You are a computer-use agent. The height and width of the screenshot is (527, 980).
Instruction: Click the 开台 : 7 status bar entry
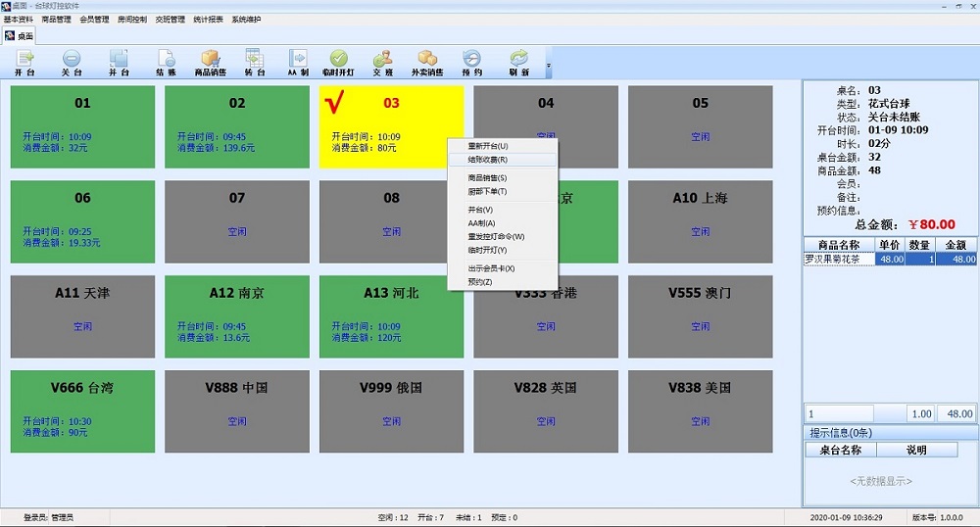tap(430, 517)
